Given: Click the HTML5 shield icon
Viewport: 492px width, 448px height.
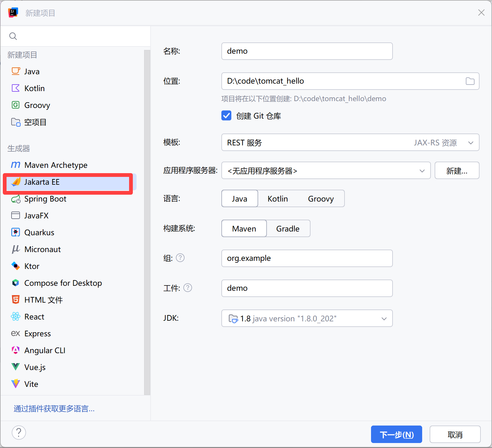Looking at the screenshot, I should (x=16, y=299).
